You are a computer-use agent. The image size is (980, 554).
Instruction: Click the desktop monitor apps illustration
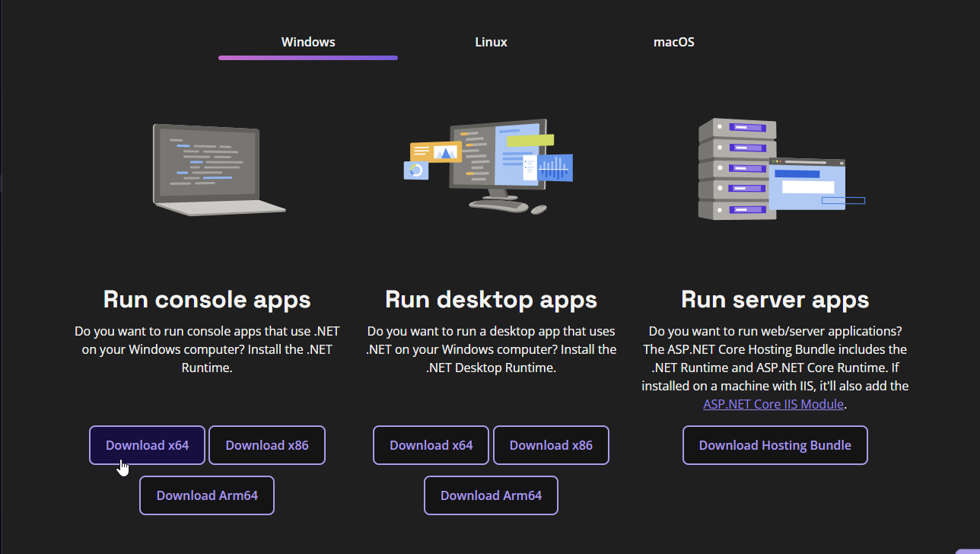pos(488,166)
